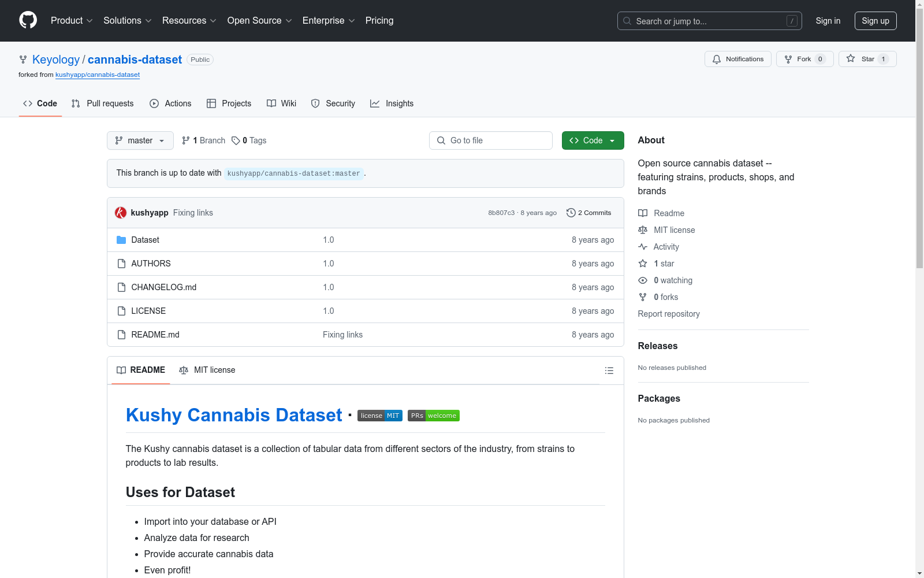Switch to the Projects tab

(x=229, y=103)
